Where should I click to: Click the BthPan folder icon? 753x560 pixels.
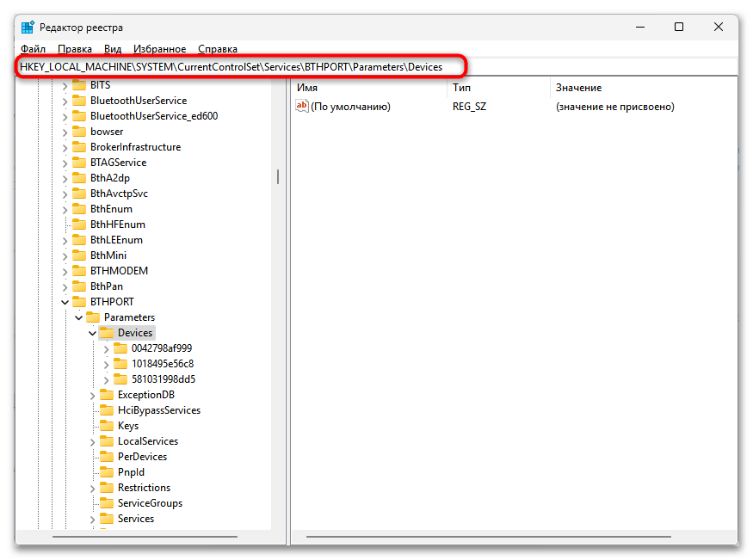click(79, 286)
